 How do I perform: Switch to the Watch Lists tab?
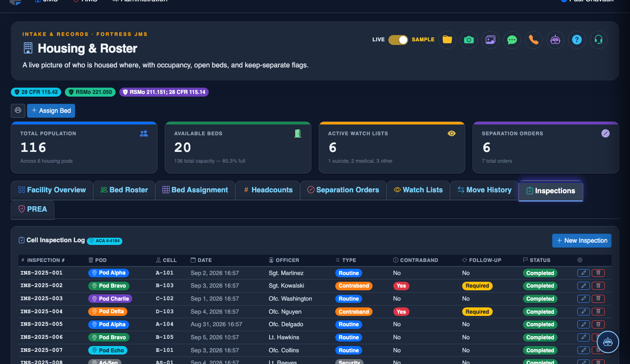click(418, 190)
